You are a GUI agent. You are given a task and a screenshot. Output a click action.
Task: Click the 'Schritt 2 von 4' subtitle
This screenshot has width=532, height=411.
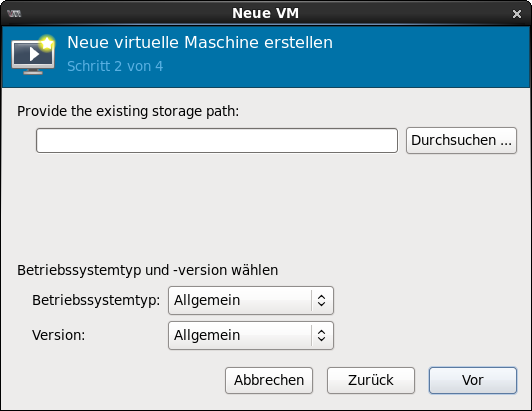[x=115, y=66]
